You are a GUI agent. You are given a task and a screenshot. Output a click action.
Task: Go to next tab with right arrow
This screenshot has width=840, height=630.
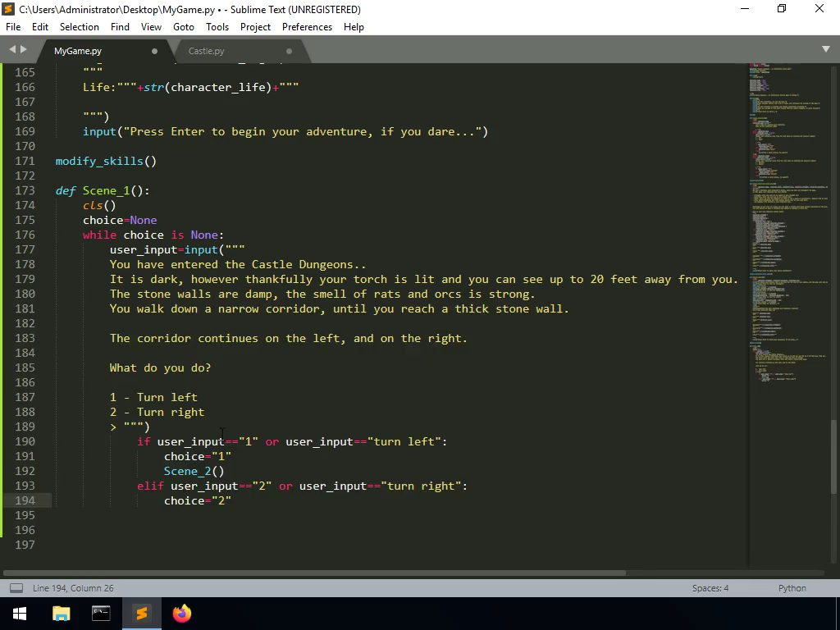click(23, 49)
